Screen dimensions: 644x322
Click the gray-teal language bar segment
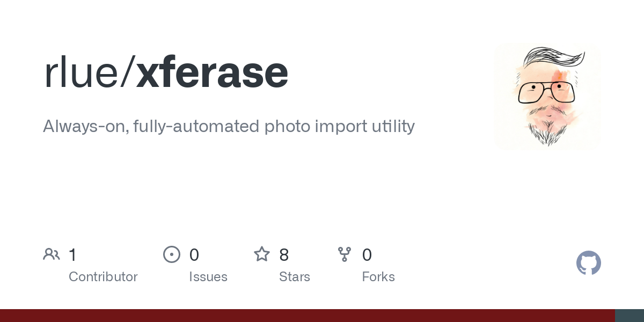pos(630,316)
